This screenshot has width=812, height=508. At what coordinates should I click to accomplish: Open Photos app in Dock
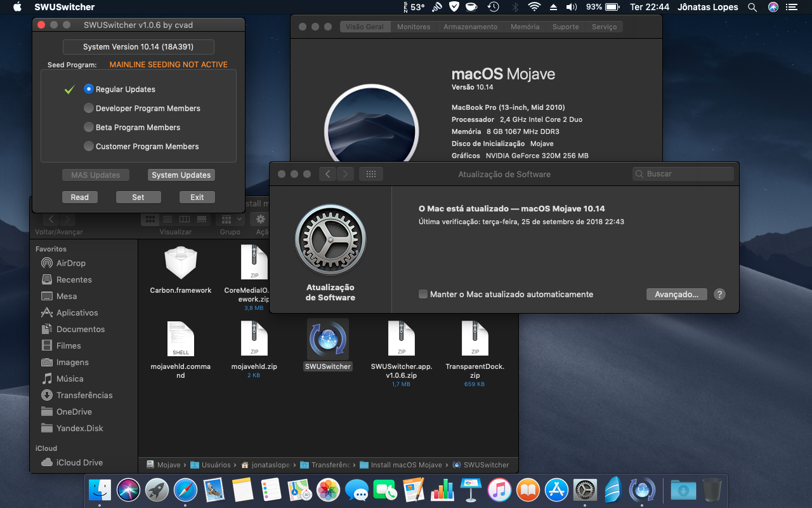328,490
